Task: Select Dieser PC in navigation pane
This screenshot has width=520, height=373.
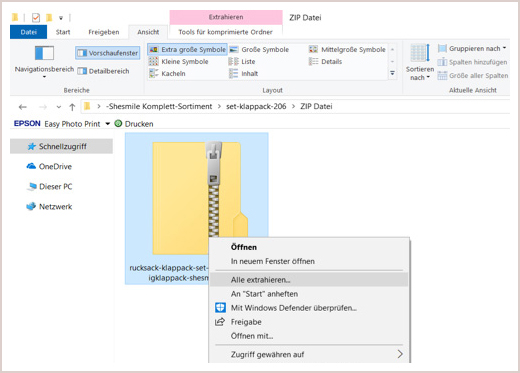Action: point(49,186)
